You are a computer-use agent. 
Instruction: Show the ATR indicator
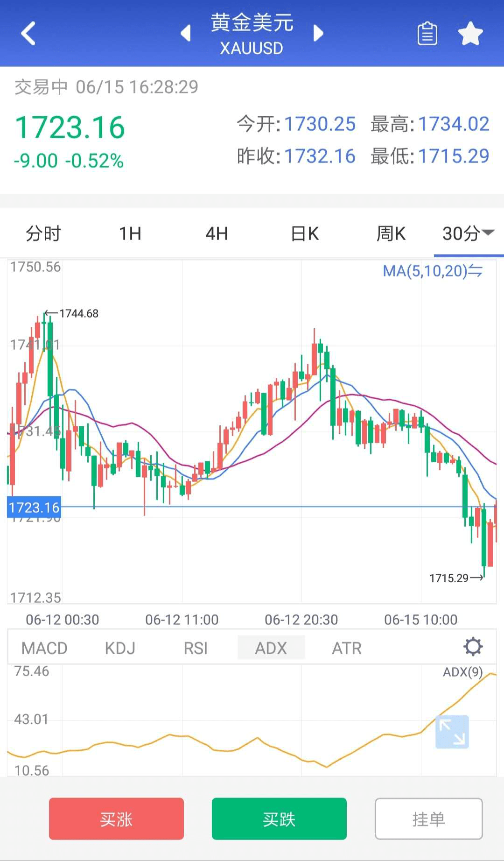click(347, 648)
